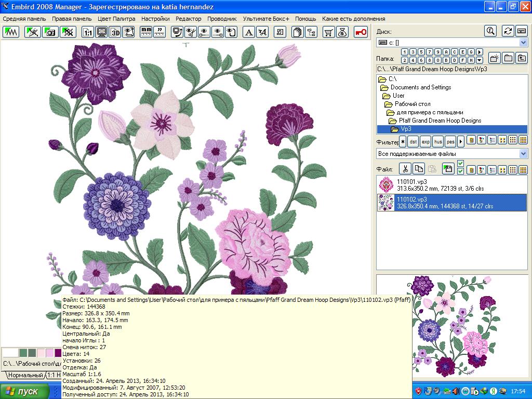
Task: Click the down arrow after folder shortcut H
Action: click(479, 61)
